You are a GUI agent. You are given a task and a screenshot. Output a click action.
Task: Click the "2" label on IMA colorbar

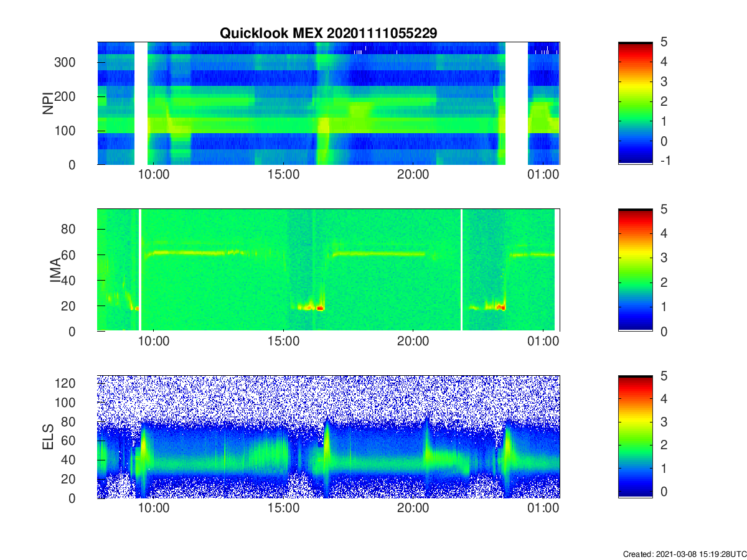click(664, 282)
